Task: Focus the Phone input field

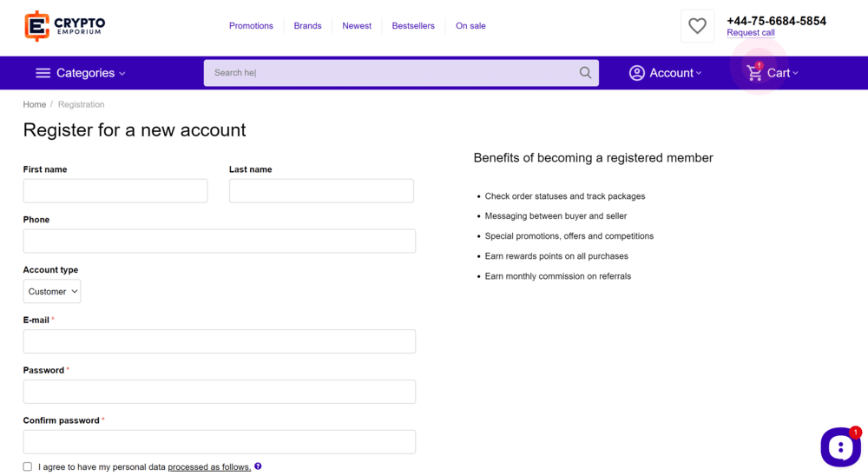Action: click(x=220, y=241)
